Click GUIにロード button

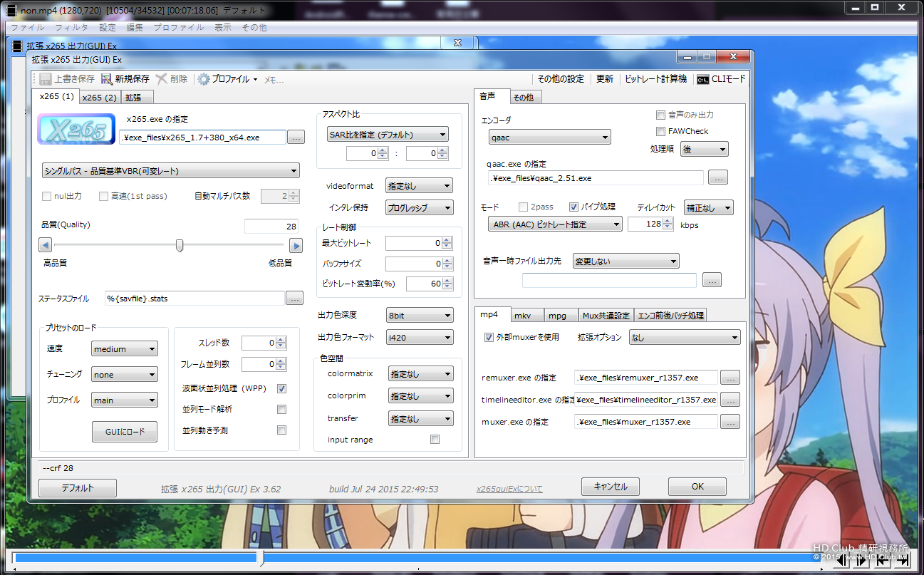click(125, 431)
